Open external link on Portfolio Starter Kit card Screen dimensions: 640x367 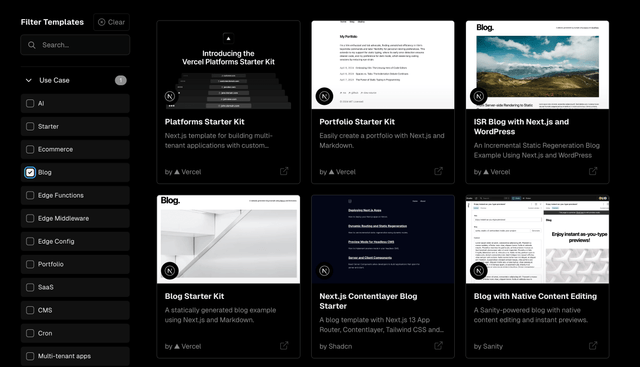point(438,171)
